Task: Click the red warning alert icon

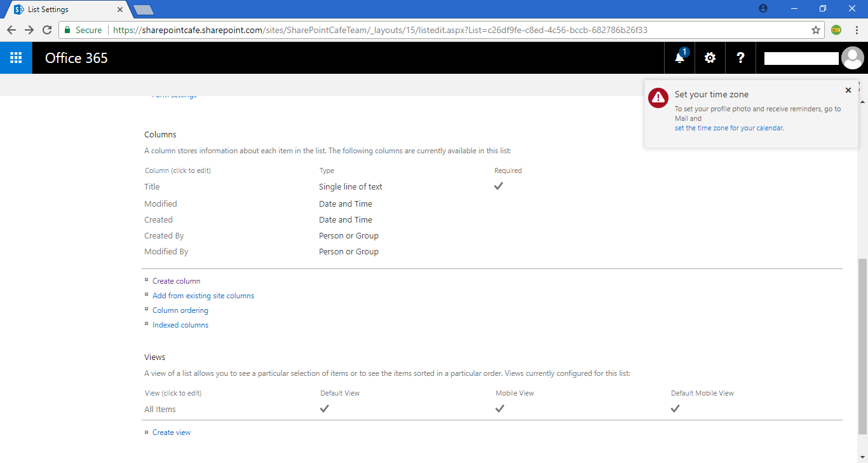Action: click(658, 97)
